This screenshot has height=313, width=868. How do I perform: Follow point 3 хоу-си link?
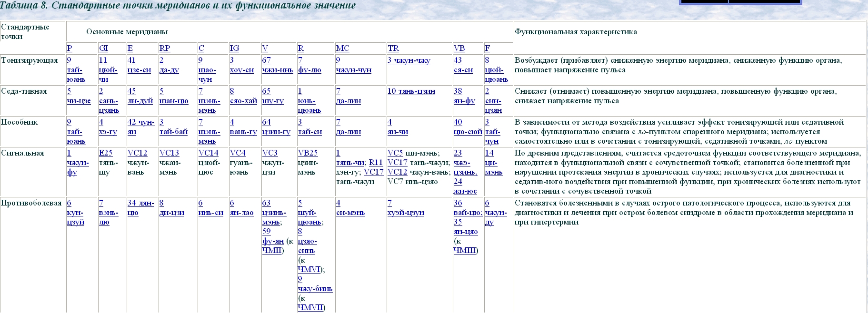coord(242,65)
